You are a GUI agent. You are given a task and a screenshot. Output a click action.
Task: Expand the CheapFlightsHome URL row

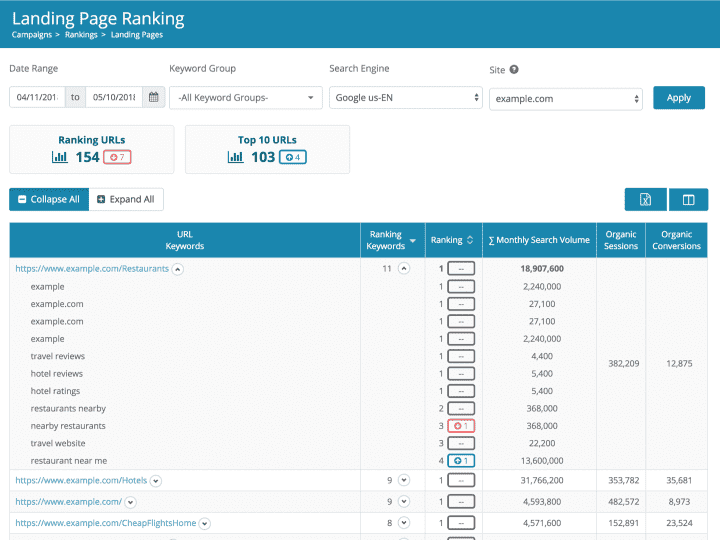click(204, 523)
